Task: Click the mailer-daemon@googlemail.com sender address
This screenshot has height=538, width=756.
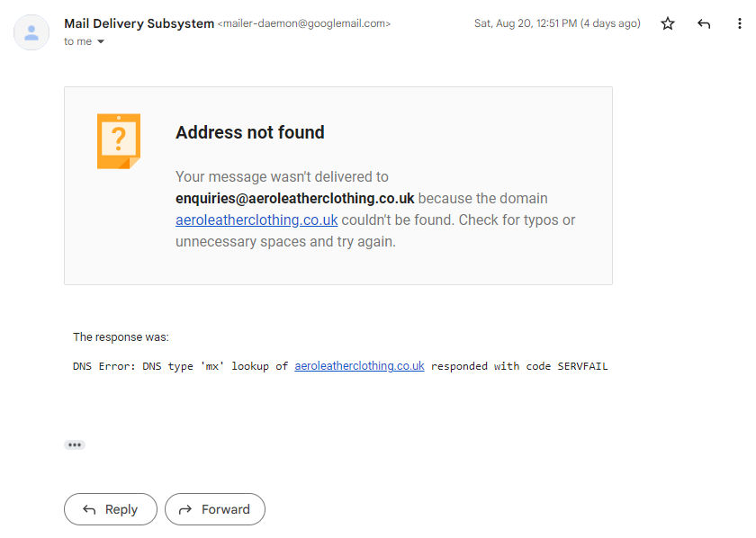Action: click(304, 23)
